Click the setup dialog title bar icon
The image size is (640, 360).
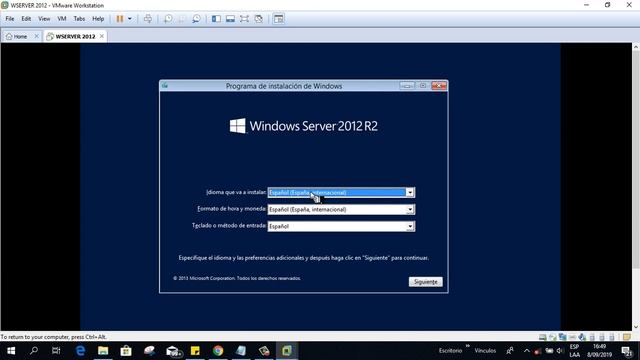coord(165,85)
